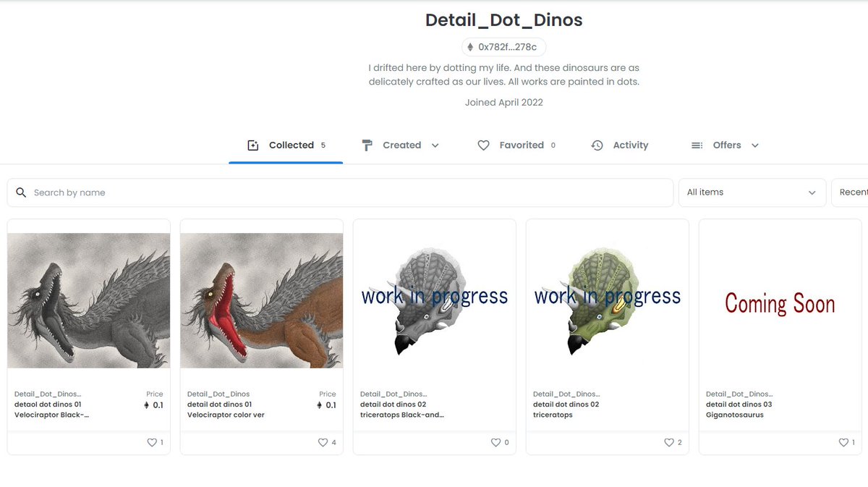Switch to the Favorited tab
The width and height of the screenshot is (868, 487).
pos(516,145)
